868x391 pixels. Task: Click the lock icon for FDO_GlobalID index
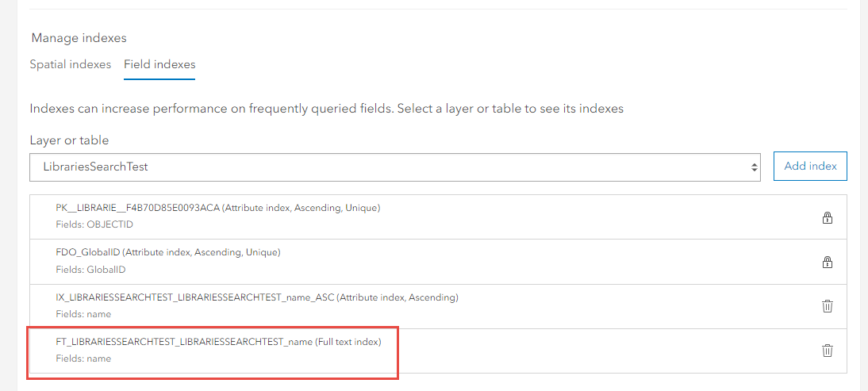(827, 262)
